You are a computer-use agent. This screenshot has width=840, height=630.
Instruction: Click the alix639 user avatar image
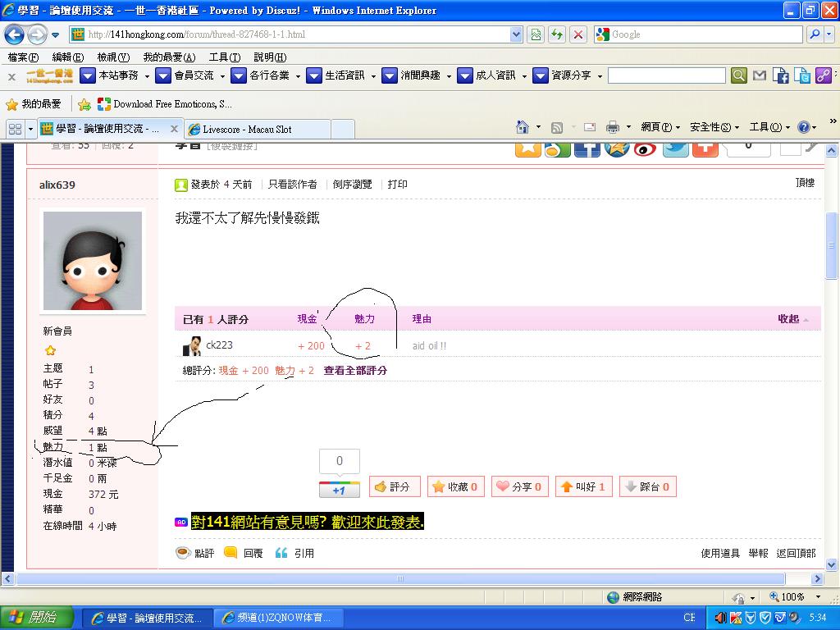(x=92, y=261)
